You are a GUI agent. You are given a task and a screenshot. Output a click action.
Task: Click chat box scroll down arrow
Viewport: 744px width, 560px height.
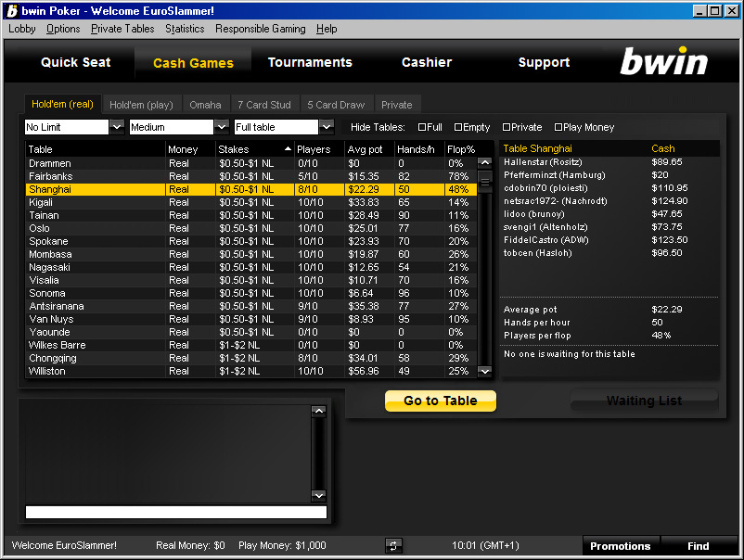(319, 495)
